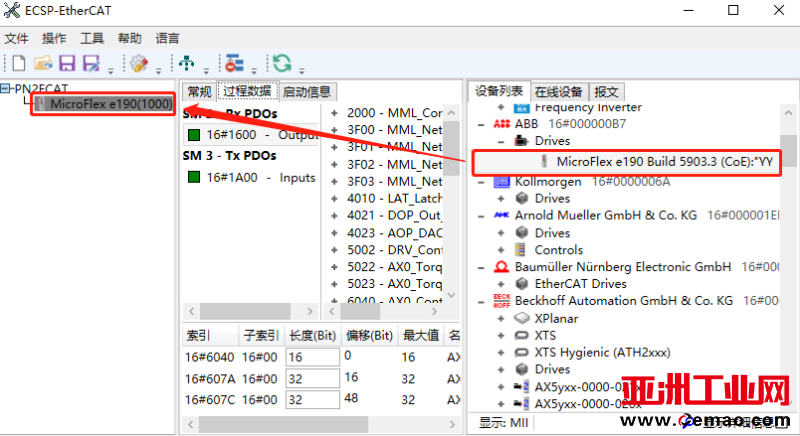Select the 索引 column header
The image size is (800, 436).
[x=211, y=336]
